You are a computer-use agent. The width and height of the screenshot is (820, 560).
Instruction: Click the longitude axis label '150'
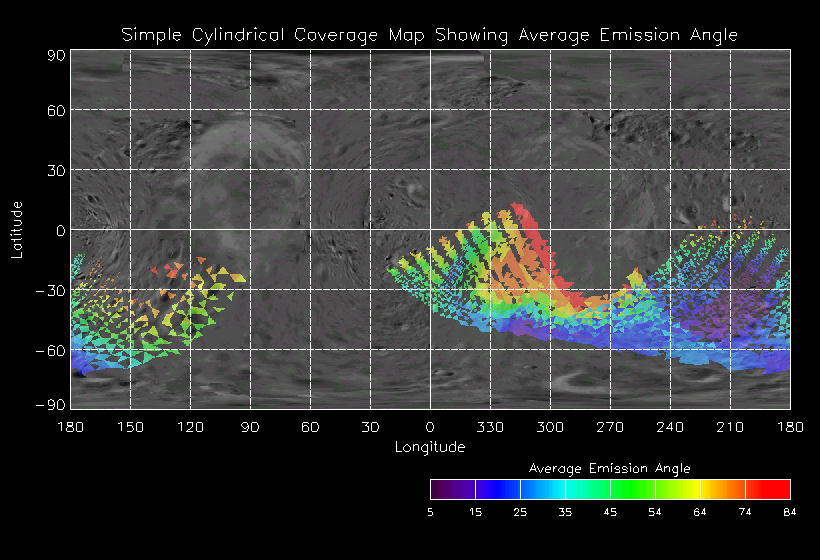[x=130, y=427]
